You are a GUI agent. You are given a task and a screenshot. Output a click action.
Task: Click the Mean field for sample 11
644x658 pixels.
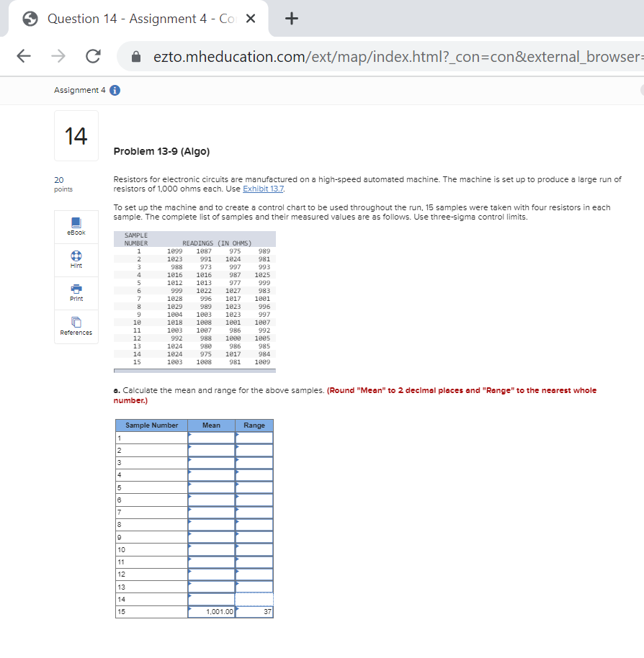coord(212,562)
